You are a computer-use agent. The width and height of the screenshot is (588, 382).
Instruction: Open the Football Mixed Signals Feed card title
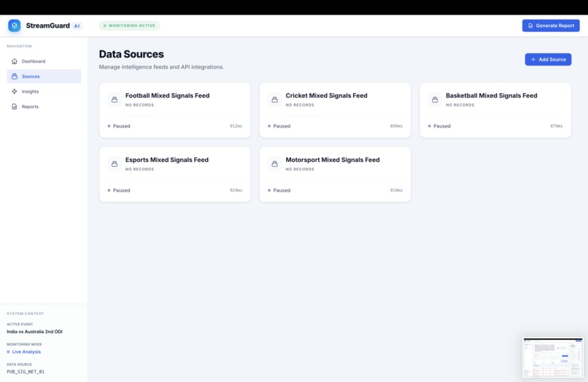coord(167,95)
